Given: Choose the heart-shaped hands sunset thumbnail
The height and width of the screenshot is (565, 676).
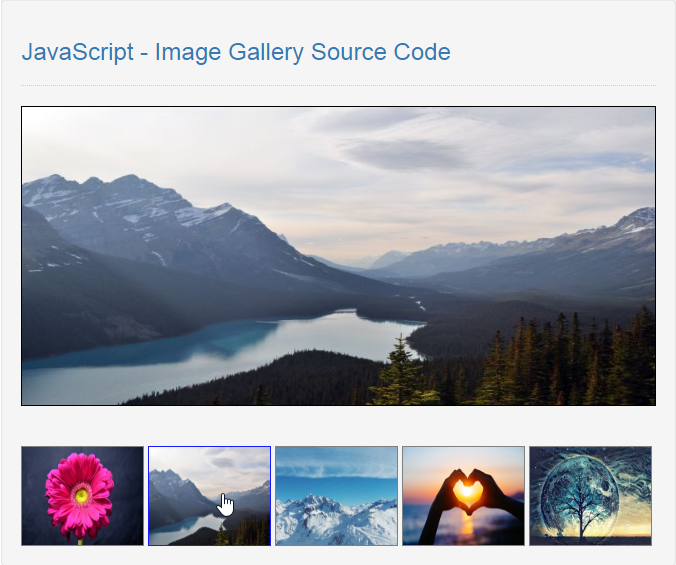Looking at the screenshot, I should point(463,496).
